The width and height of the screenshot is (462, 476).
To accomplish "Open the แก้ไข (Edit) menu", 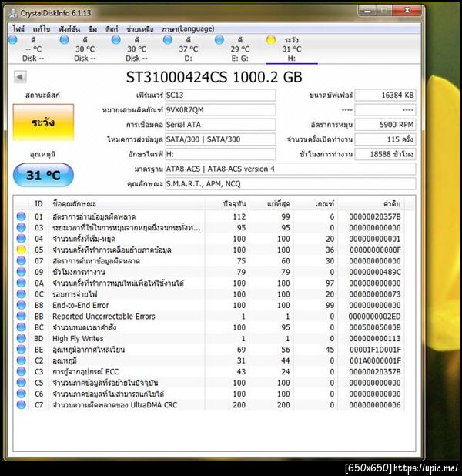I will coord(42,28).
